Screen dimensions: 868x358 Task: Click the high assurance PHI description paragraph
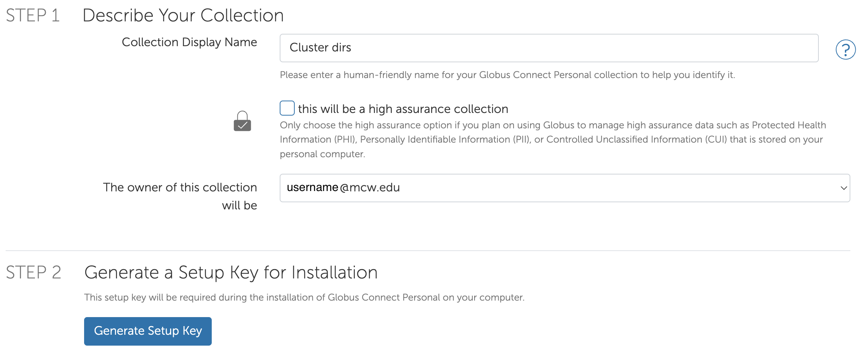tap(552, 140)
